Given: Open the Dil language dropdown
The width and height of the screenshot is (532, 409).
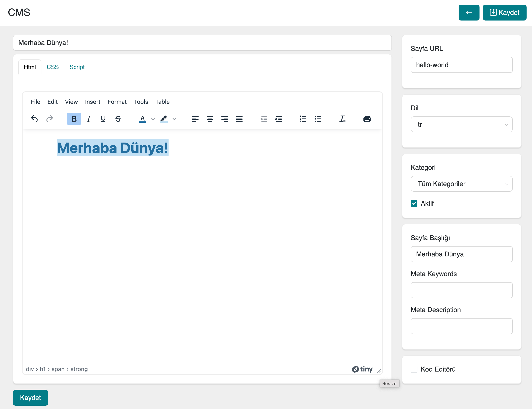Looking at the screenshot, I should (x=461, y=124).
